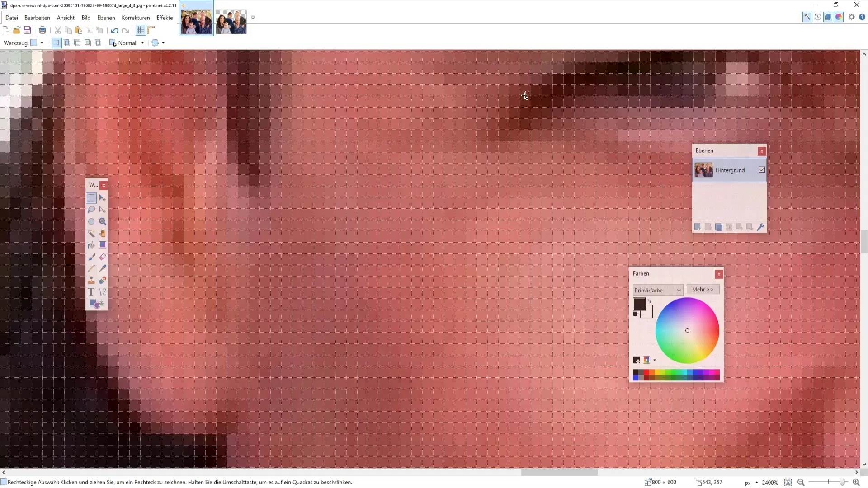
Task: Create a new image file
Action: [6, 30]
